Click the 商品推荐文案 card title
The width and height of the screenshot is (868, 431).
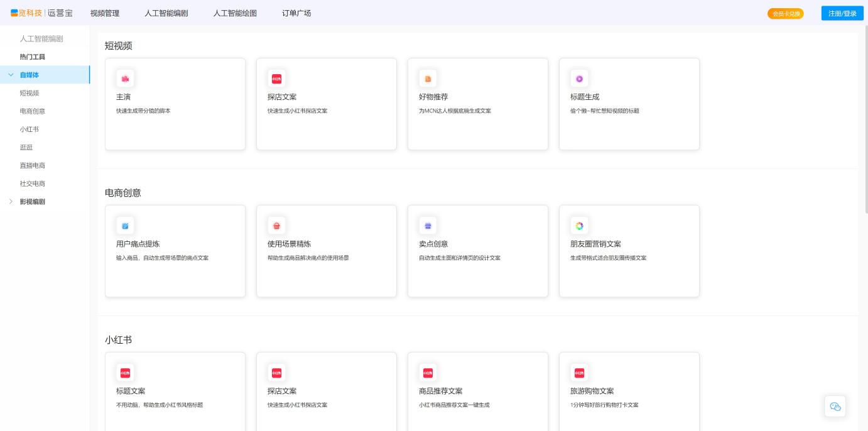coord(441,391)
